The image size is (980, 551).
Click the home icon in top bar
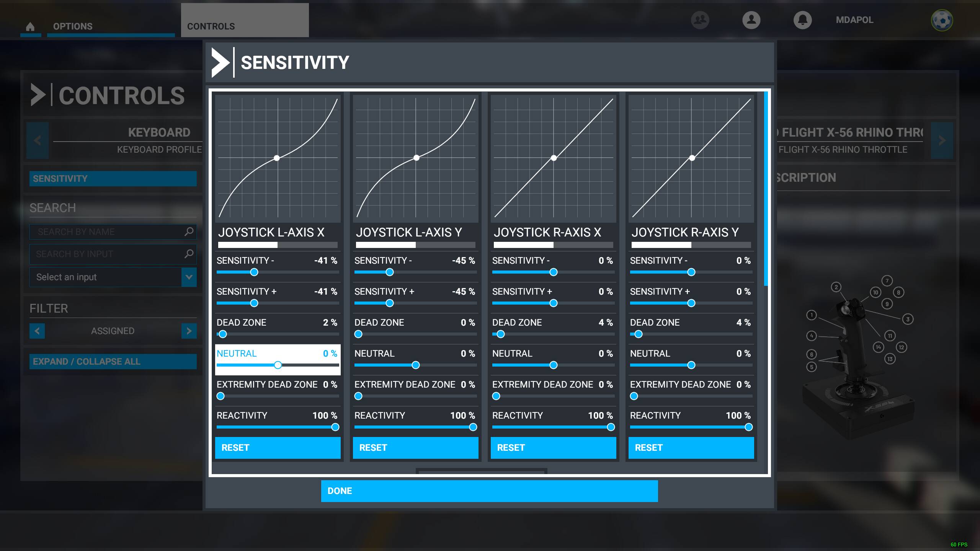[x=30, y=26]
